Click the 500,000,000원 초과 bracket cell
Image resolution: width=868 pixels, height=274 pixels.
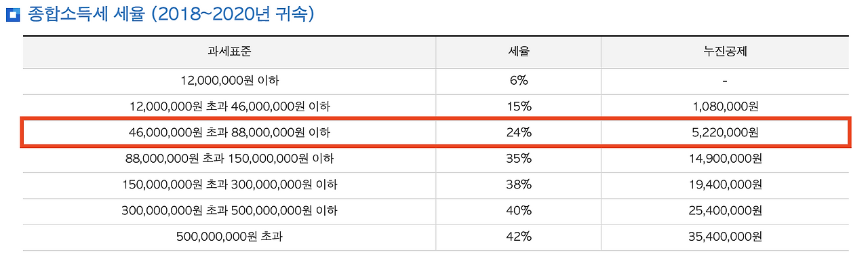click(x=229, y=237)
